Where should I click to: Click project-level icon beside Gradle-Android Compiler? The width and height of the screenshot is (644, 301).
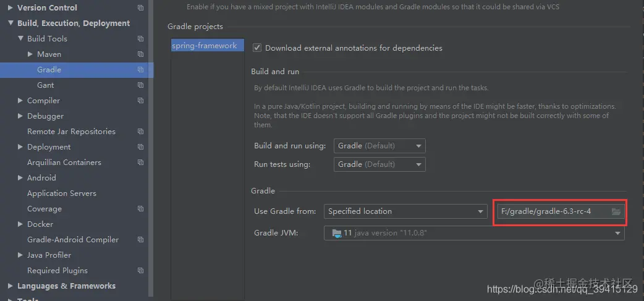point(140,239)
